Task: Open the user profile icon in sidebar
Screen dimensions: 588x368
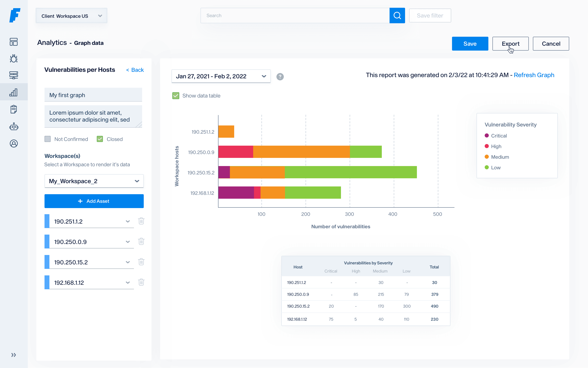Action: 14,144
